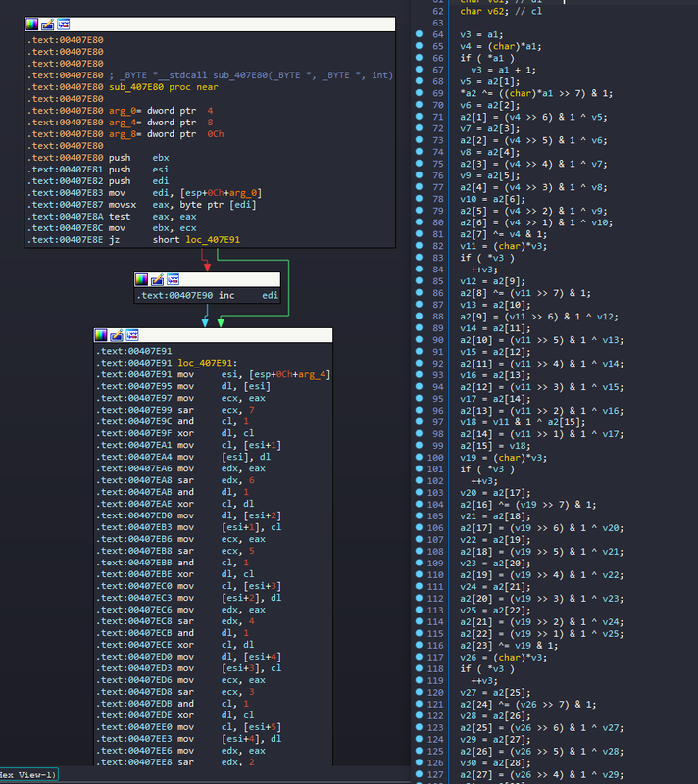Viewport: 698px width, 784px height.
Task: Click edit comment icon on loc_407E91 node
Action: (x=117, y=335)
